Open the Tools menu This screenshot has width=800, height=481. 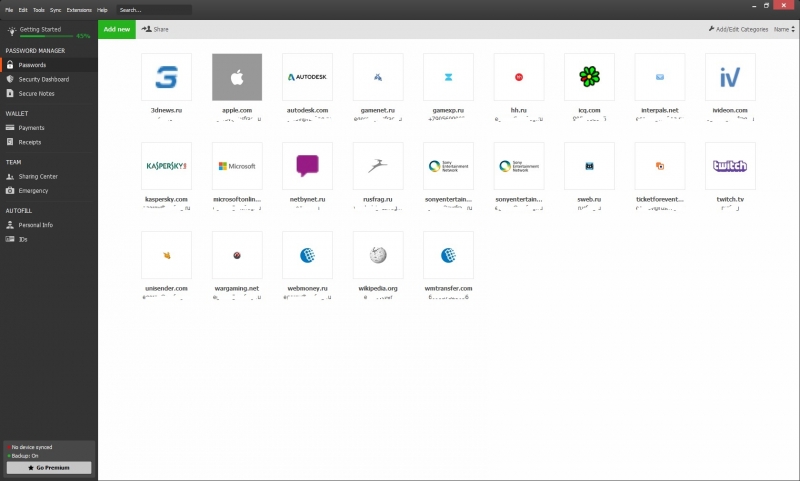click(39, 10)
